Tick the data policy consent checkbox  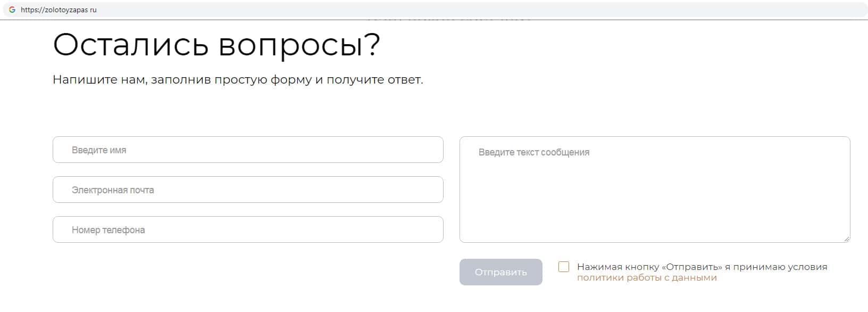(x=564, y=267)
